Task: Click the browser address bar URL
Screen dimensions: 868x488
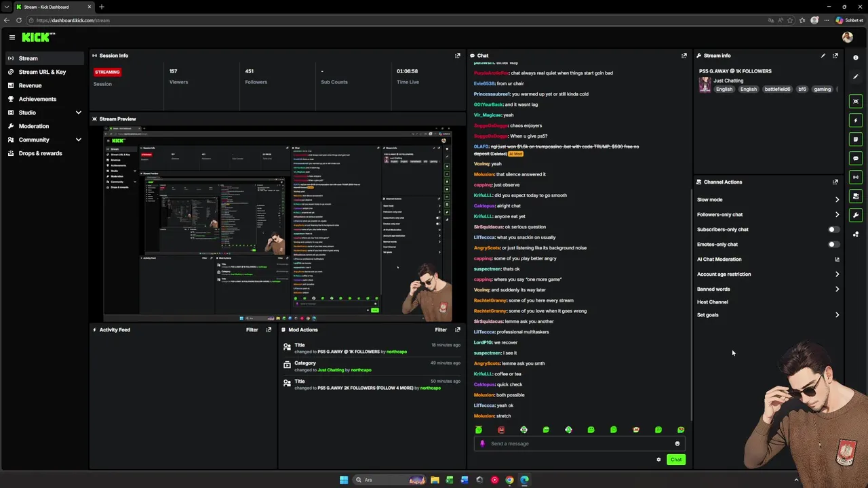Action: click(x=73, y=20)
